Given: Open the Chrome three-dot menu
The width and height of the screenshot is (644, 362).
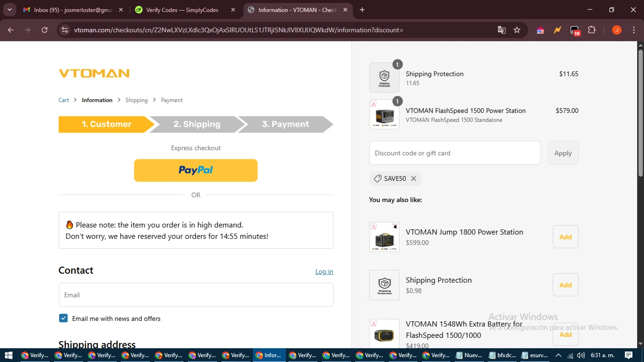Looking at the screenshot, I should [634, 30].
